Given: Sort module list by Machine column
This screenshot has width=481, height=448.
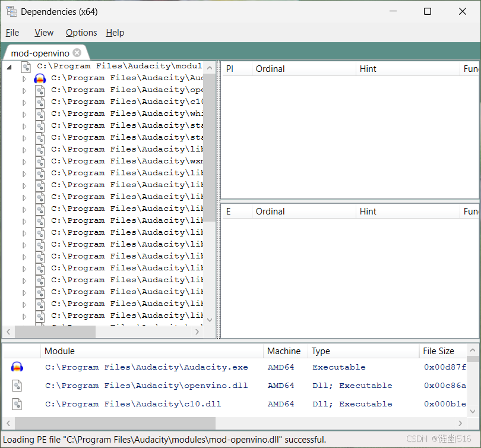Looking at the screenshot, I should pyautogui.click(x=286, y=351).
